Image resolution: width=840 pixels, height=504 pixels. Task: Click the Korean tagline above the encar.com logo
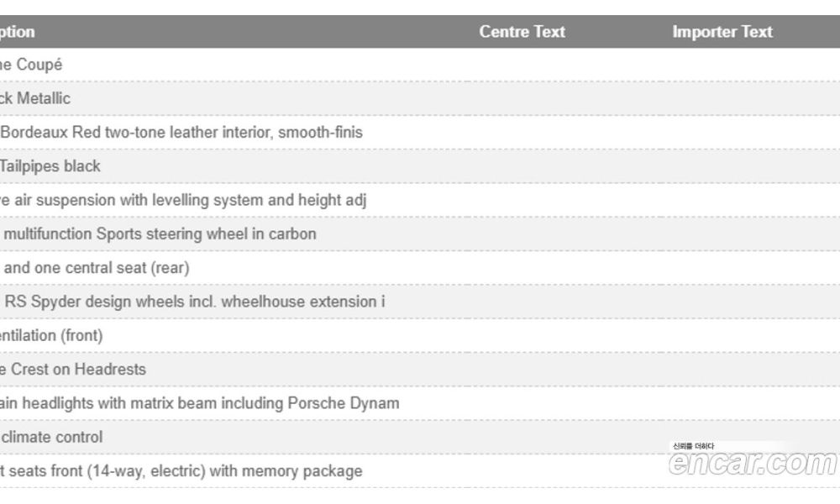(x=693, y=445)
